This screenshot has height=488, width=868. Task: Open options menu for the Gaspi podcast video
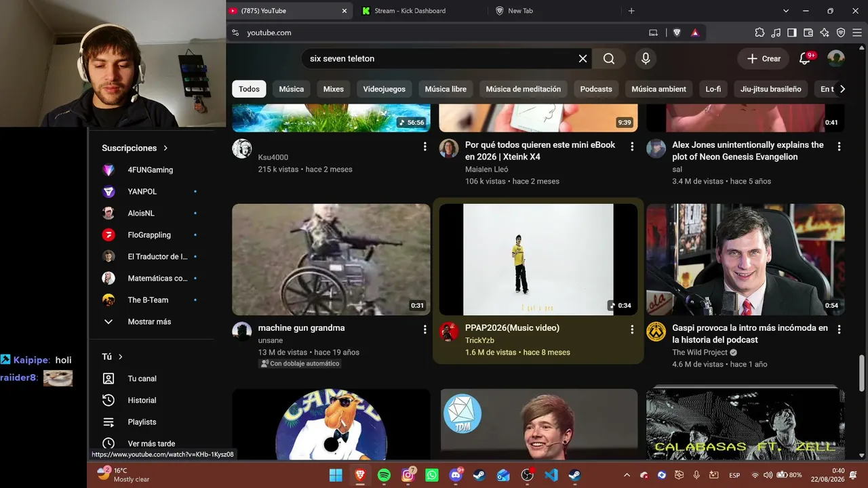839,329
